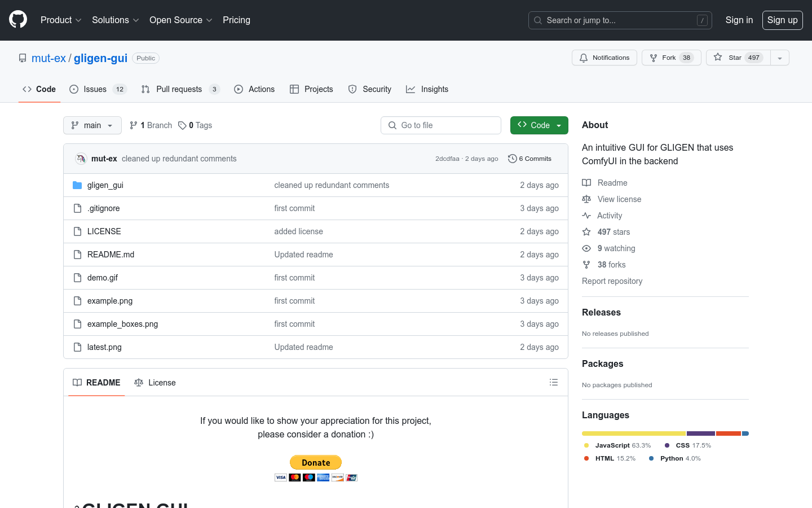Select the README tab
Viewport: 812px width, 508px height.
click(96, 383)
